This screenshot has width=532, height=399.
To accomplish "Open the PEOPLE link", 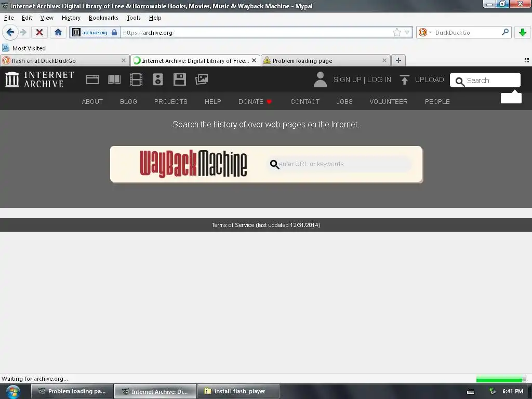I will coord(437,101).
